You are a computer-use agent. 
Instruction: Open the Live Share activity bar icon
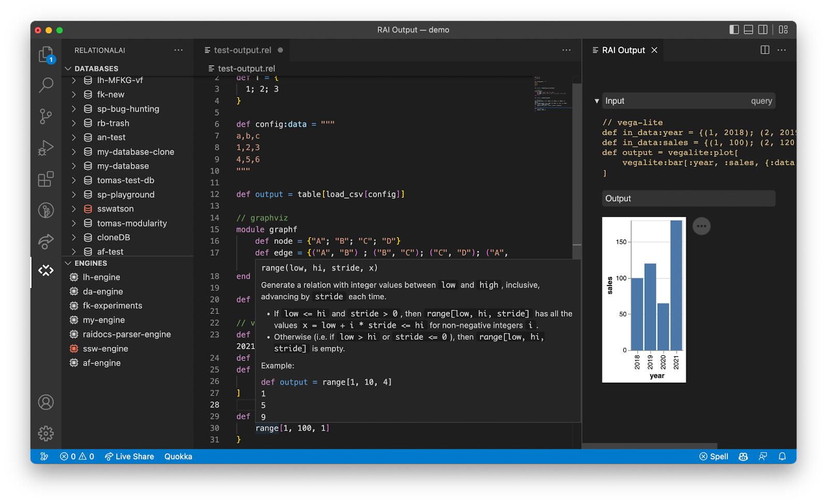click(x=46, y=241)
